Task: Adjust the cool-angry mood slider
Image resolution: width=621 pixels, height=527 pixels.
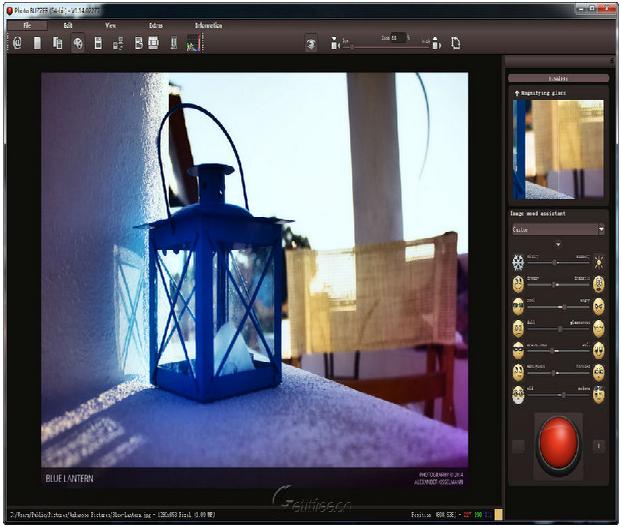Action: [x=558, y=307]
